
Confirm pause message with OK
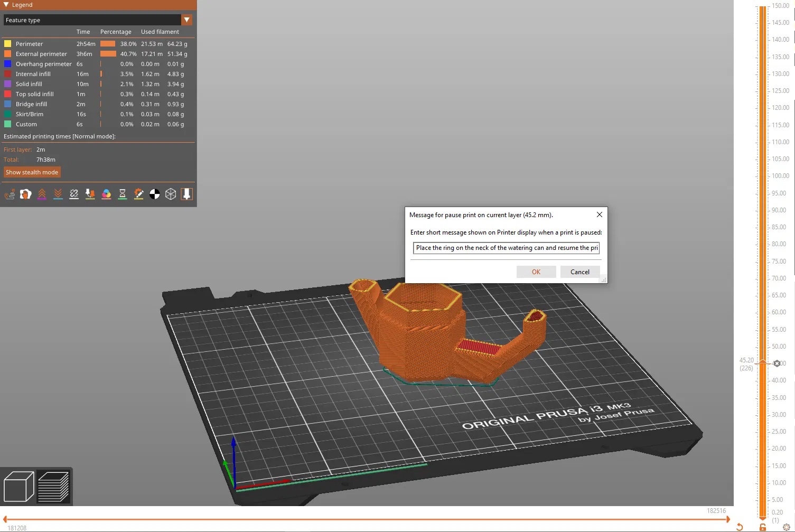536,272
